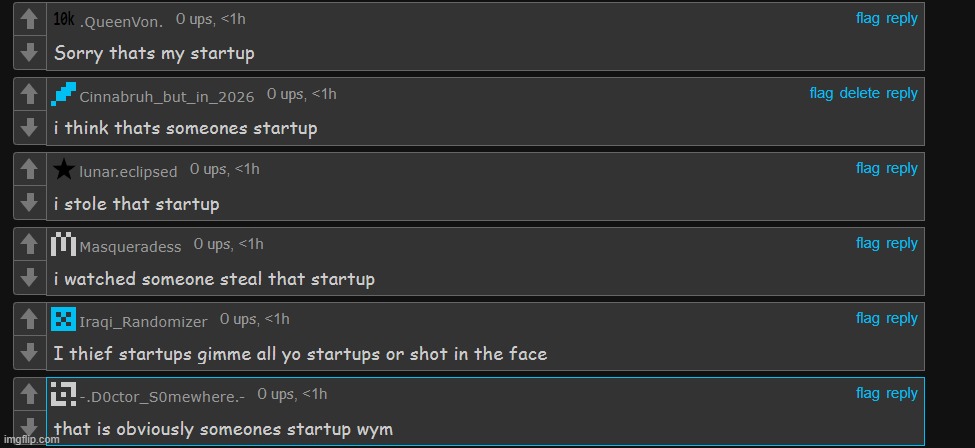
Task: Upvote Masqueradess's comment
Action: 30,245
